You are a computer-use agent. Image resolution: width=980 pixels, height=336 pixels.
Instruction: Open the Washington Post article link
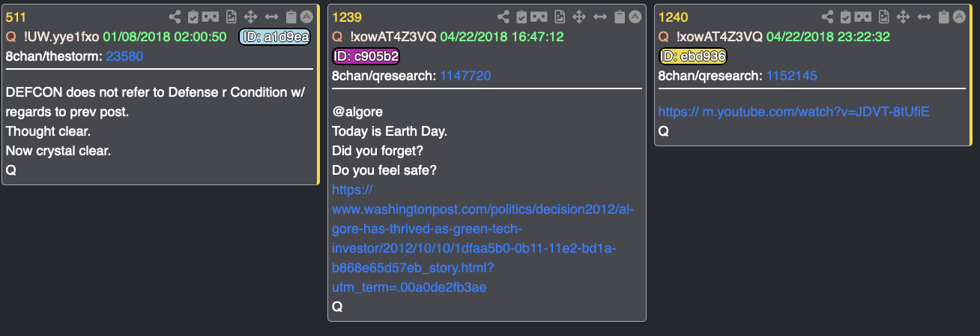(x=483, y=238)
